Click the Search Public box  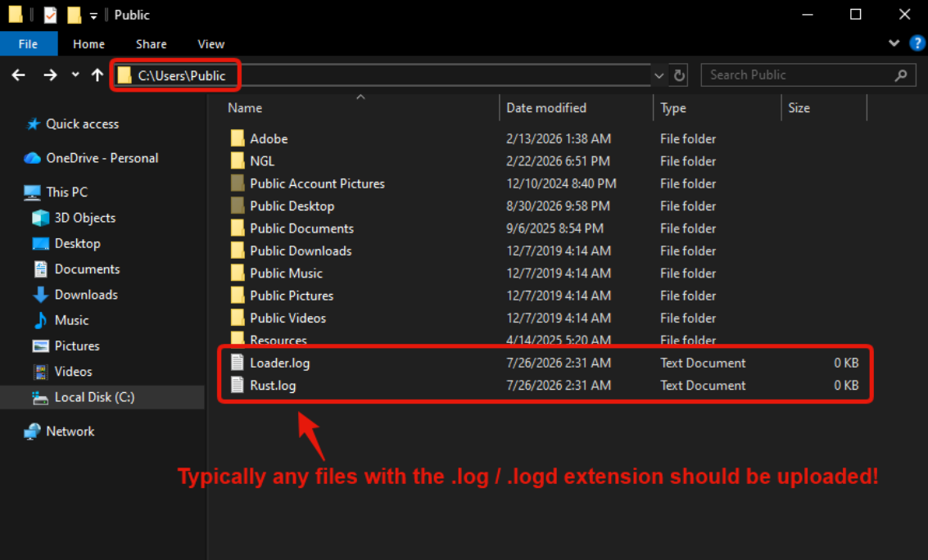coord(808,75)
